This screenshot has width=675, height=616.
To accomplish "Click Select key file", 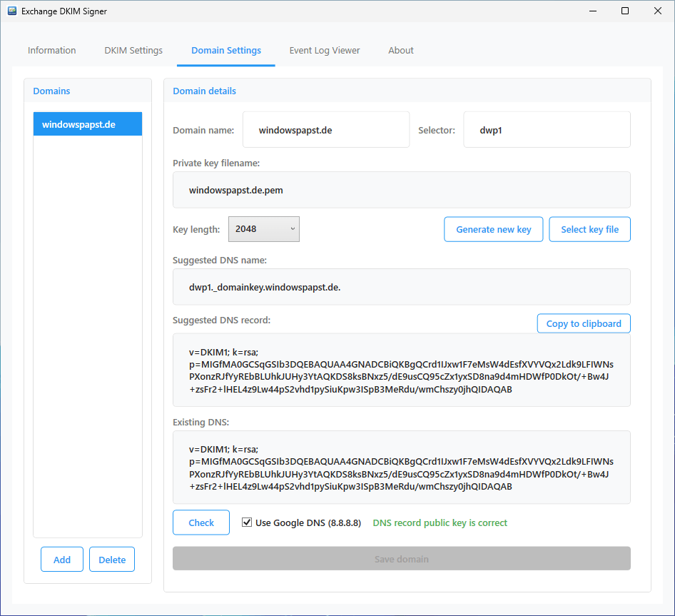I will (589, 229).
